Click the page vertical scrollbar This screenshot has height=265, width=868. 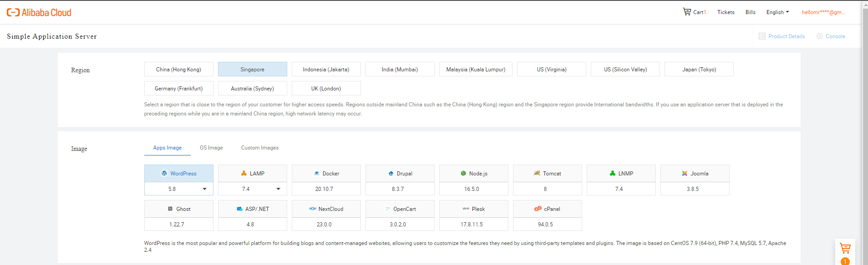(x=865, y=132)
